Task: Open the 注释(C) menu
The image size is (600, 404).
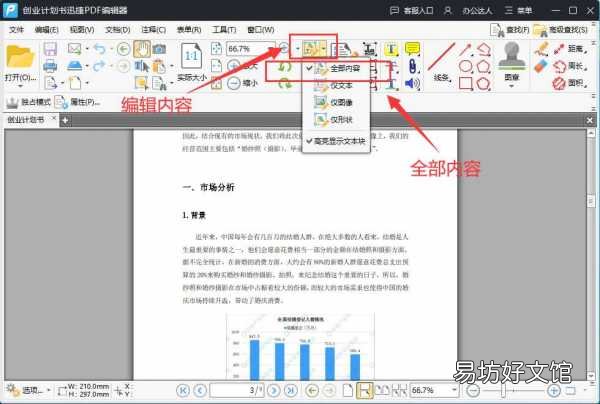Action: click(x=153, y=29)
